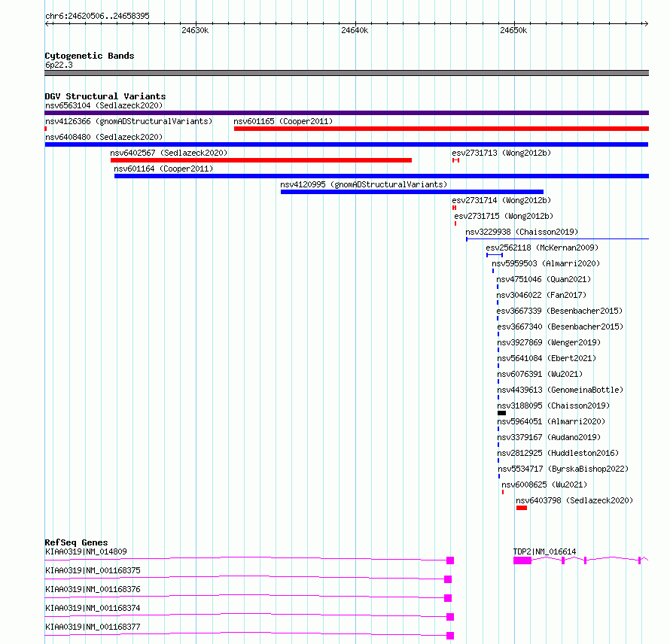This screenshot has width=670, height=644.
Task: Click nsv5964051 (Almarri2020) label
Action: pos(551,421)
